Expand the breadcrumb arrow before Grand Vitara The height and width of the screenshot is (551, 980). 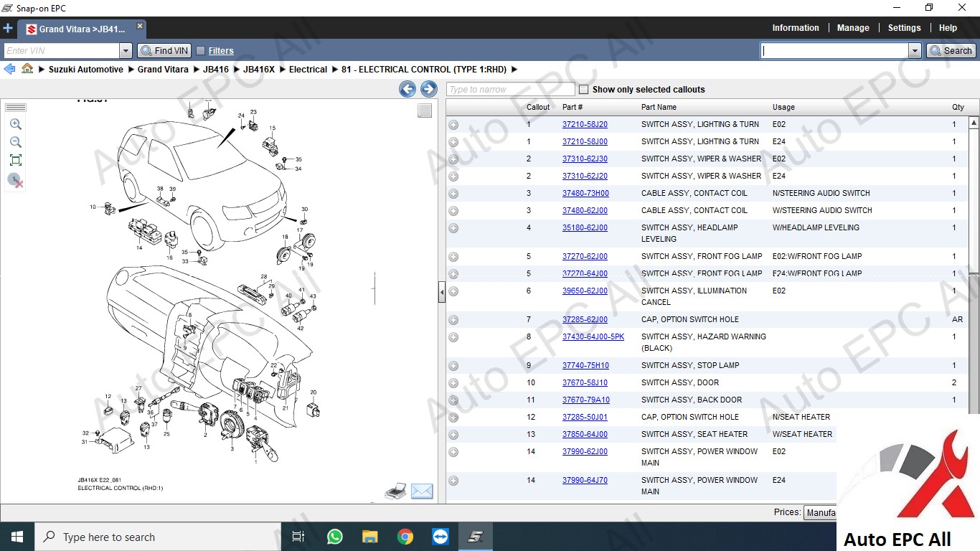pyautogui.click(x=131, y=70)
